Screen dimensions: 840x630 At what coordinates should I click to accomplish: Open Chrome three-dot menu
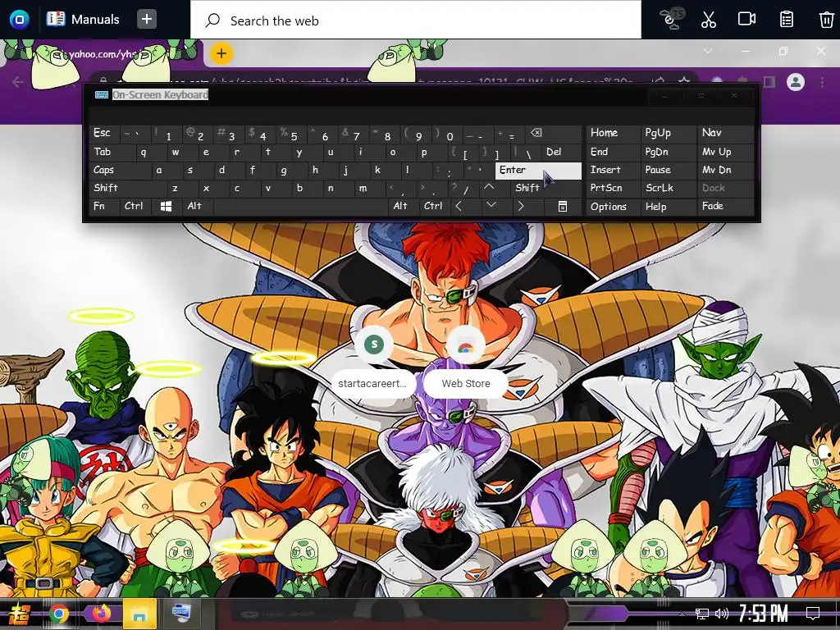822,82
